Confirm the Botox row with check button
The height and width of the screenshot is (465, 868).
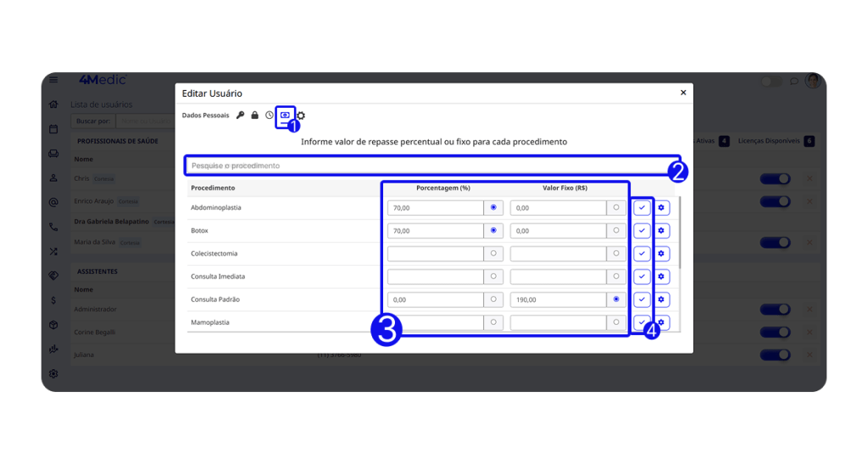[x=642, y=231]
